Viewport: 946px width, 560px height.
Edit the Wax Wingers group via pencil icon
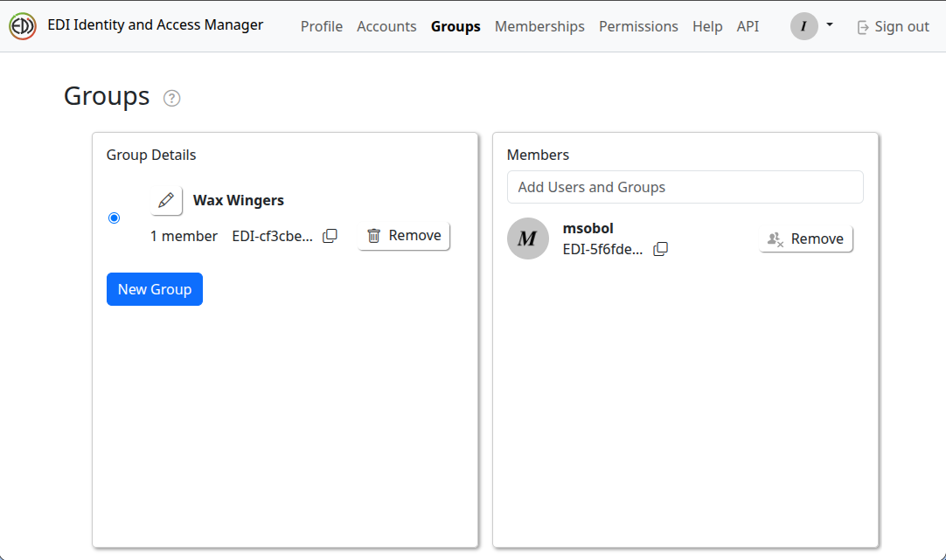coord(166,200)
